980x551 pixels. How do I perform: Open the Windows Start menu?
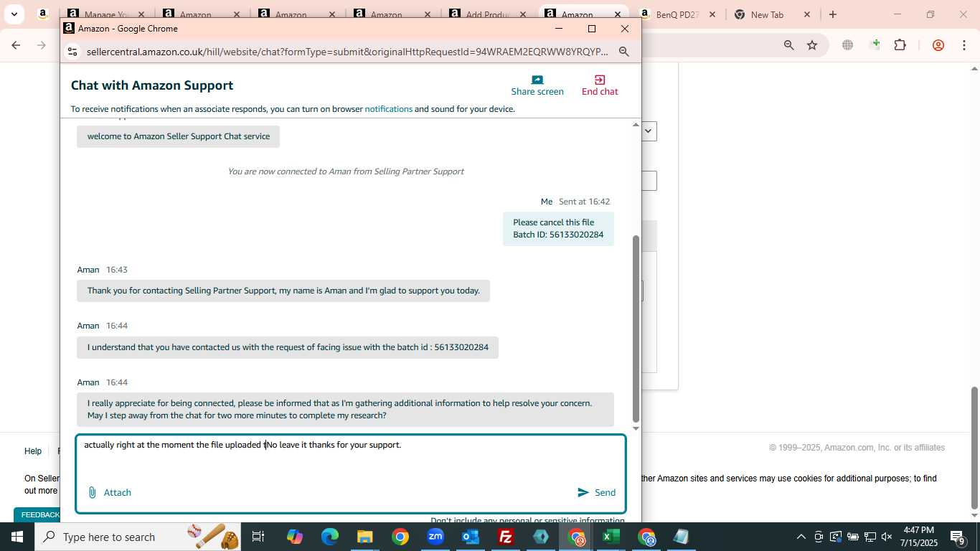(17, 537)
